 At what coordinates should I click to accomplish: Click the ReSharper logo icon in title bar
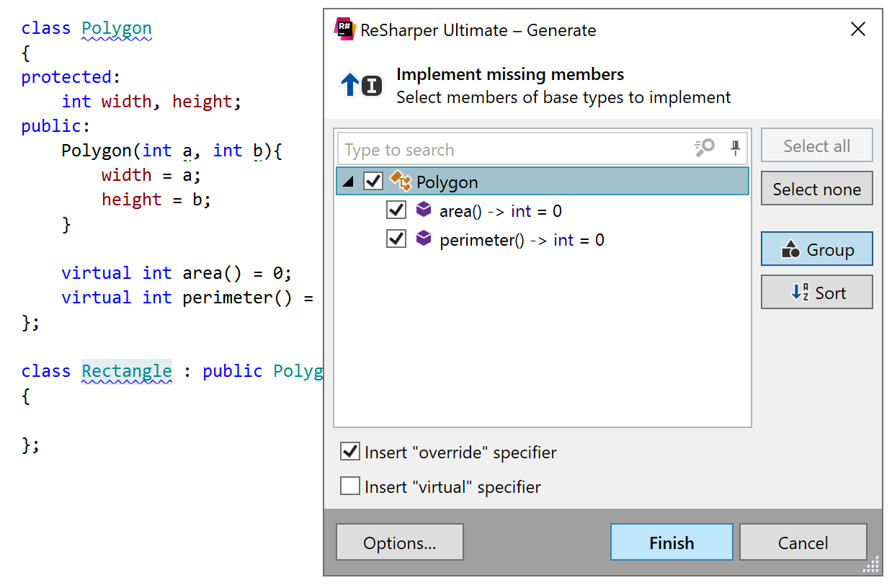click(344, 30)
